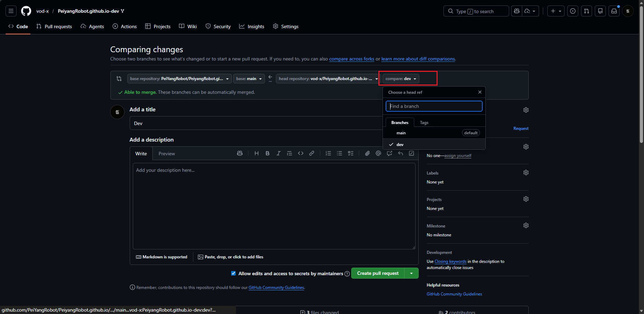
Task: Open the Actions tab
Action: 125,26
